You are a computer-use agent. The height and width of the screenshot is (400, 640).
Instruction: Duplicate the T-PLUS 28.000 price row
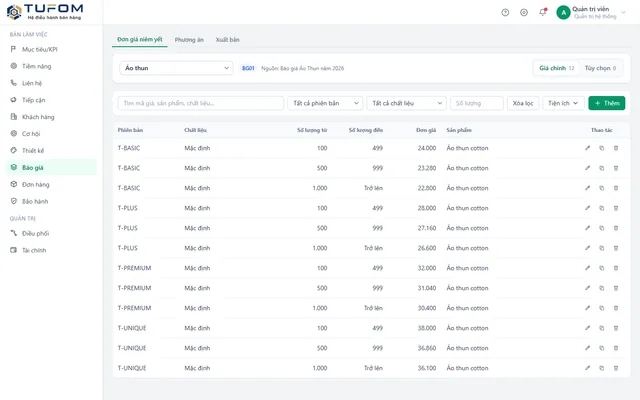[602, 208]
